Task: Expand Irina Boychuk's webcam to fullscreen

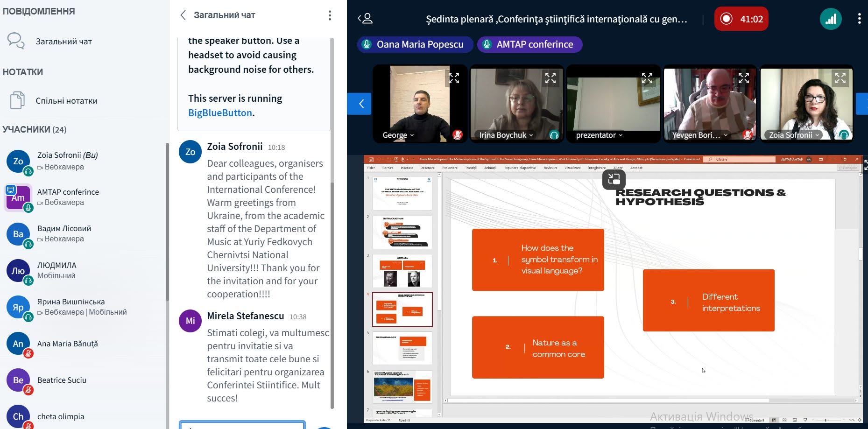Action: click(550, 78)
